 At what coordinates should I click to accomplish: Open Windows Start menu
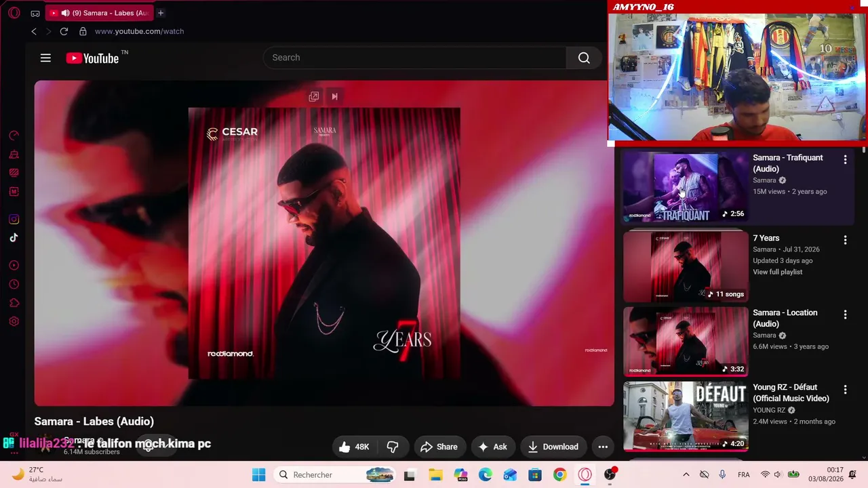coord(259,474)
